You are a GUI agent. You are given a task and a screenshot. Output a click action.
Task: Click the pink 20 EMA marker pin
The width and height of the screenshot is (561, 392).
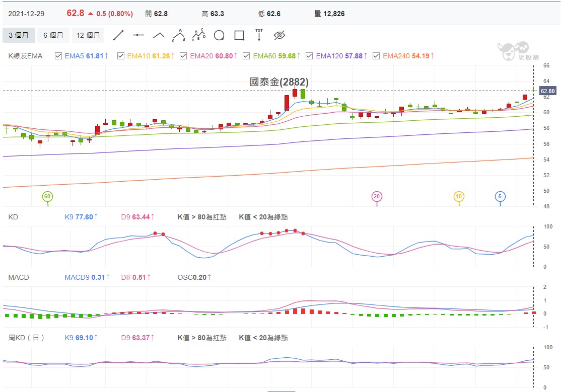376,196
